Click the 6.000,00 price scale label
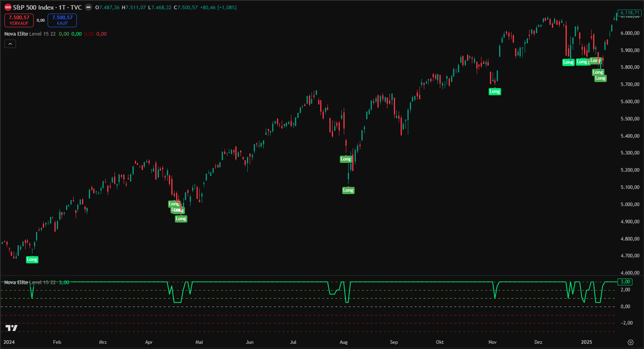The height and width of the screenshot is (349, 644). [x=630, y=33]
